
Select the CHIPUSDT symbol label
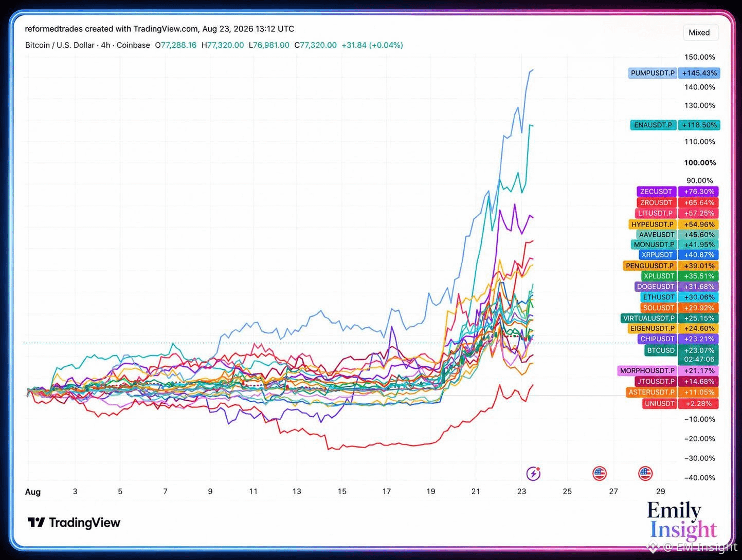657,339
